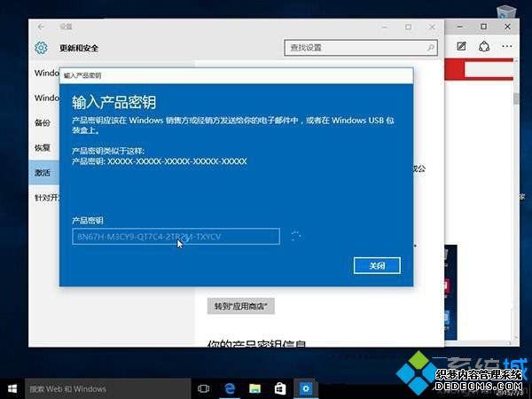Click the Settings app icon on taskbar
This screenshot has height=399, width=532.
click(x=306, y=389)
